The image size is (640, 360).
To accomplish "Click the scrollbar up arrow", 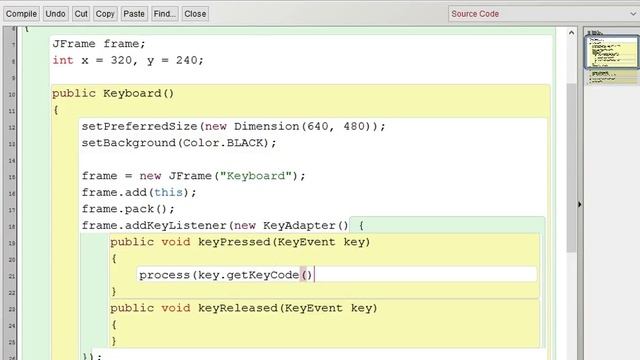I will tap(571, 33).
